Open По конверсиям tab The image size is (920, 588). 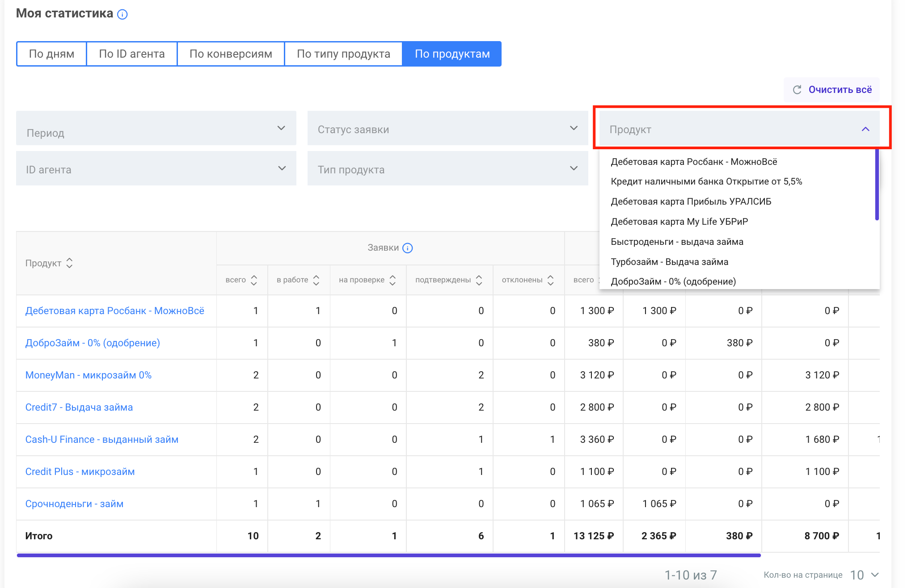pyautogui.click(x=231, y=54)
